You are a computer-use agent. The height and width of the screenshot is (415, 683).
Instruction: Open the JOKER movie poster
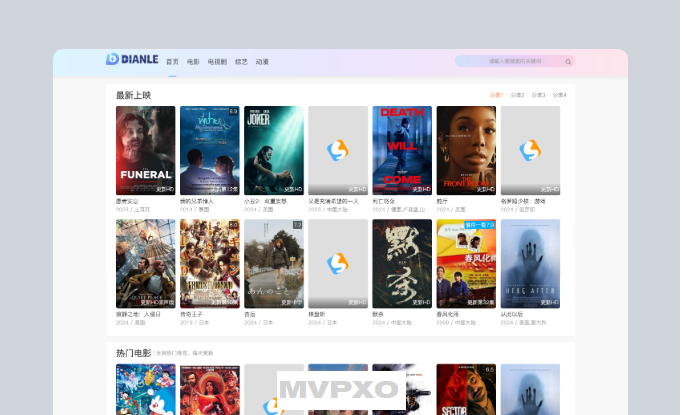pyautogui.click(x=274, y=150)
